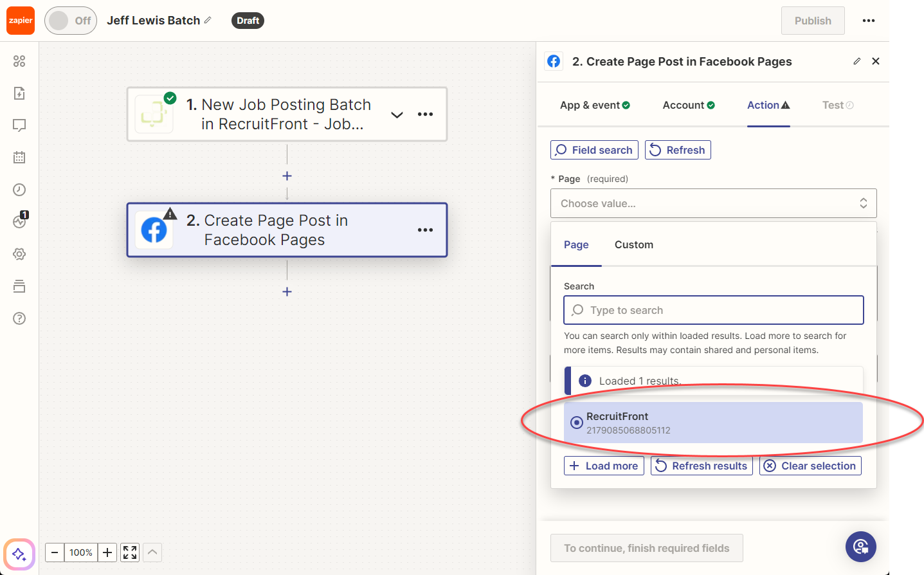Open the Page Choose value dropdown
Screen dimensions: 924x575
714,203
